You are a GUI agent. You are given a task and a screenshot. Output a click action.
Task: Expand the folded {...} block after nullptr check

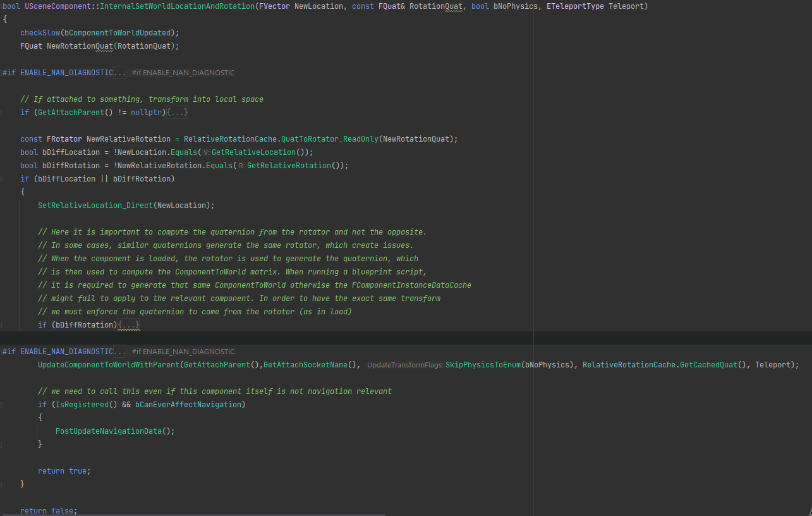177,113
